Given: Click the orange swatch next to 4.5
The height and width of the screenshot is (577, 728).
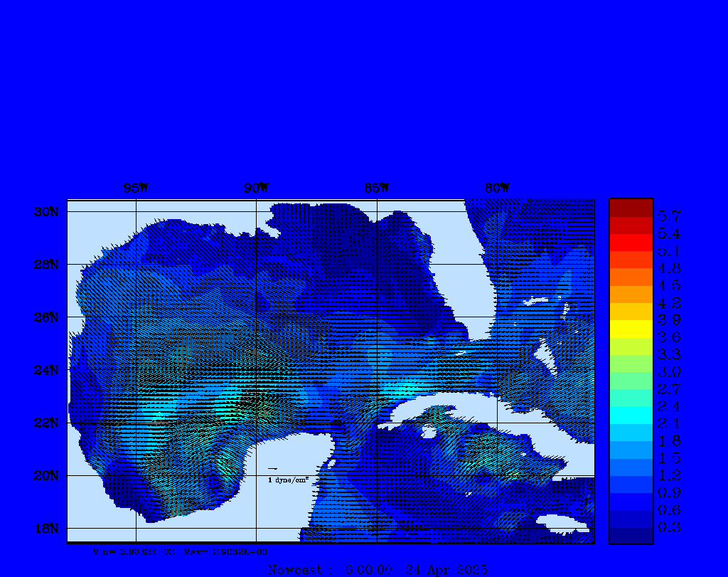Looking at the screenshot, I should [x=631, y=294].
